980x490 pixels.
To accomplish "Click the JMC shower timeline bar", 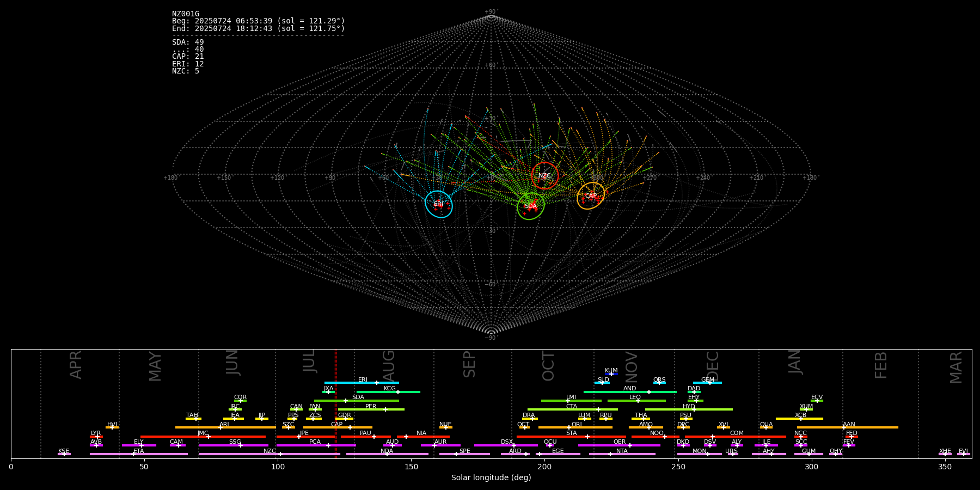I will pos(203,436).
